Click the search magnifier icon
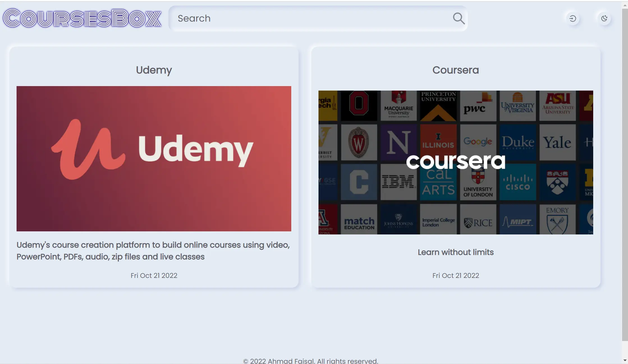This screenshot has height=364, width=628. [459, 18]
